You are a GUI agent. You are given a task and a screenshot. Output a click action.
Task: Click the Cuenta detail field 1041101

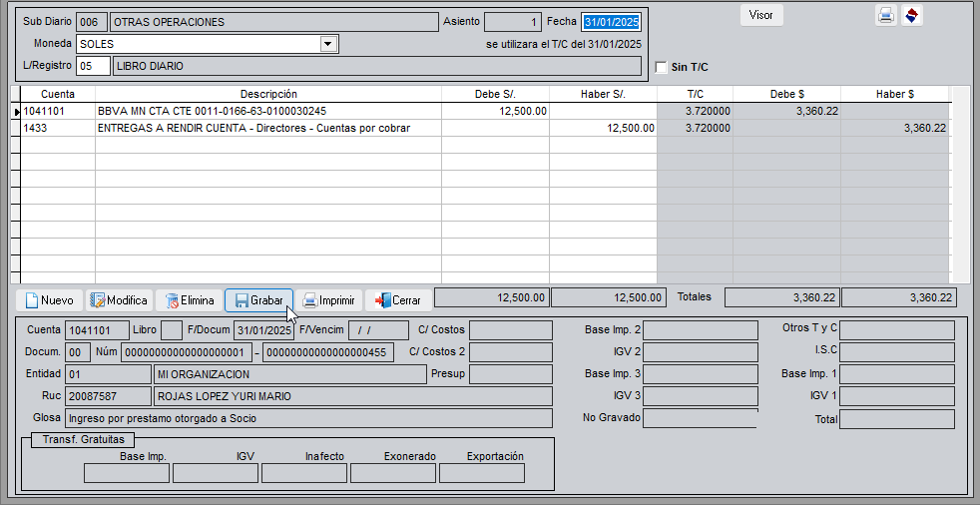(96, 330)
